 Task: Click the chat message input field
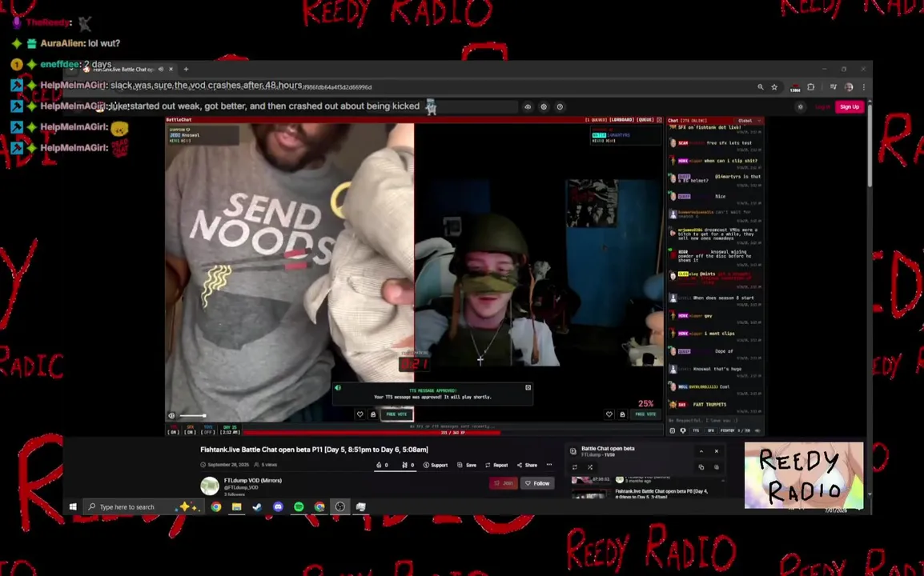pos(715,421)
